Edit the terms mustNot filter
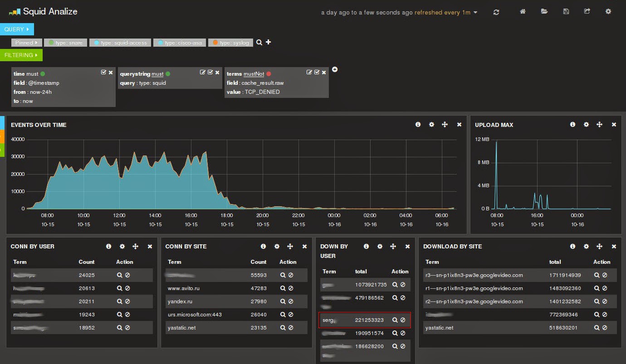The image size is (626, 364). click(309, 73)
